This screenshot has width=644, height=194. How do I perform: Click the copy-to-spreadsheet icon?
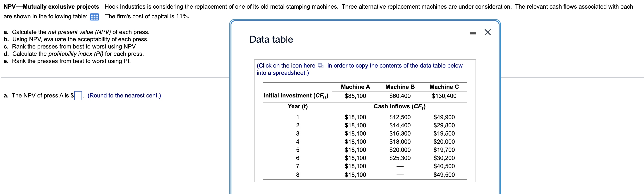tap(320, 65)
